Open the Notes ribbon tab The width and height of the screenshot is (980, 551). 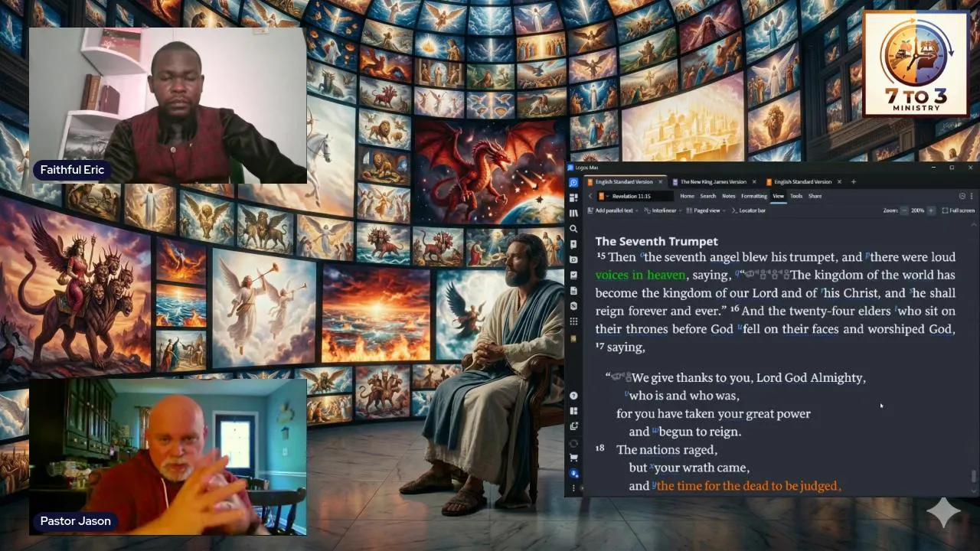(729, 196)
